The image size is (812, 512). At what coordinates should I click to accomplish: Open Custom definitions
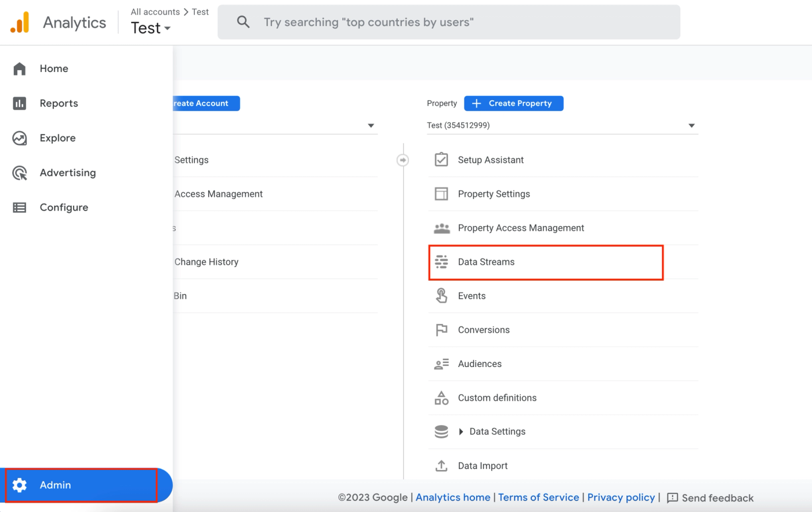point(563,398)
